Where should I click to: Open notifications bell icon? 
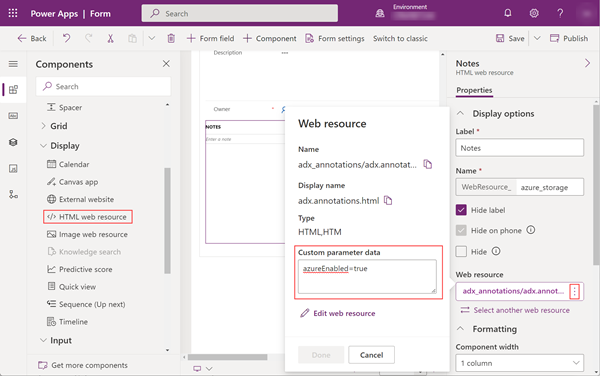tap(508, 13)
